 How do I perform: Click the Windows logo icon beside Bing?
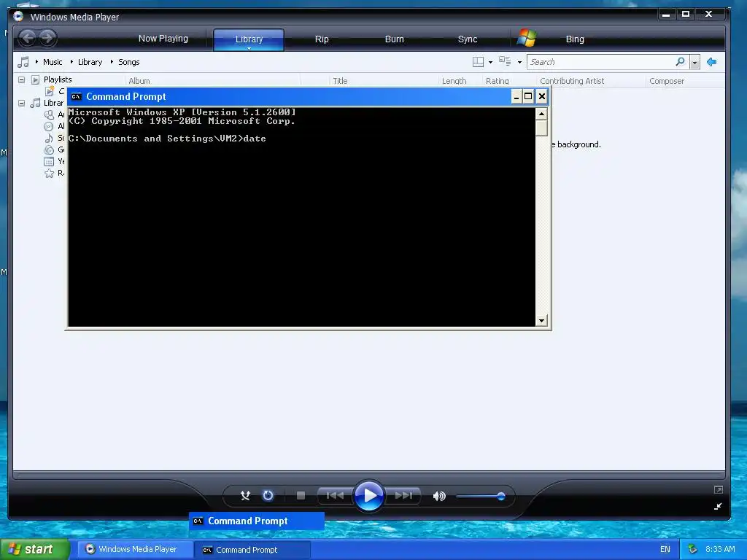pos(527,38)
